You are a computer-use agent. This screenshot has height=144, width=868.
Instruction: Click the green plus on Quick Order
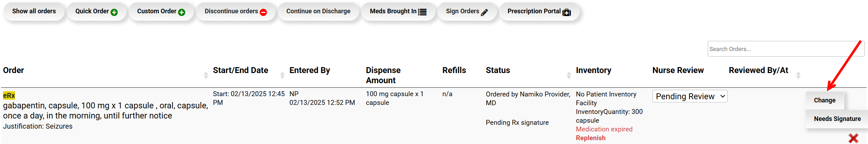click(x=114, y=13)
